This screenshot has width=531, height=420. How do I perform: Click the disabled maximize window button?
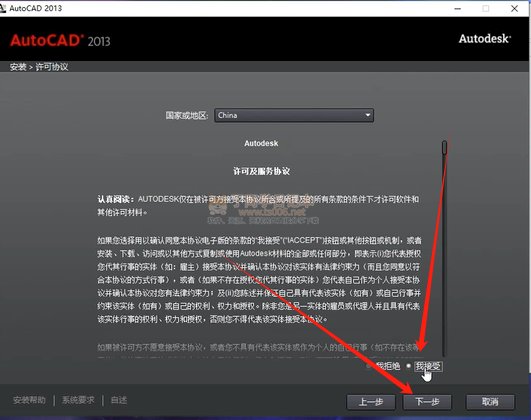coord(486,8)
